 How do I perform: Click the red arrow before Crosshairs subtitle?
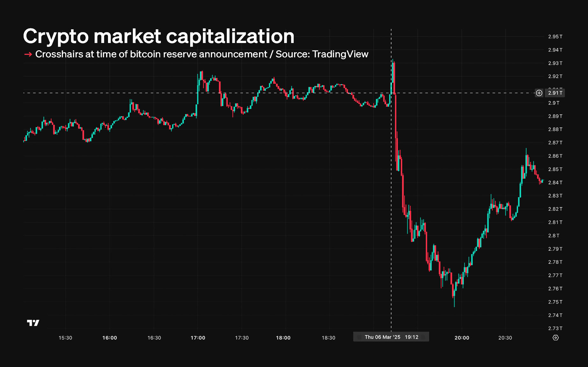point(28,54)
